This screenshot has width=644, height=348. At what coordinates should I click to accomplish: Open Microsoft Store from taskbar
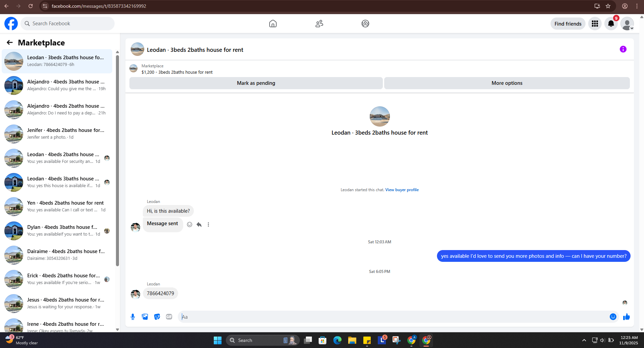click(322, 340)
